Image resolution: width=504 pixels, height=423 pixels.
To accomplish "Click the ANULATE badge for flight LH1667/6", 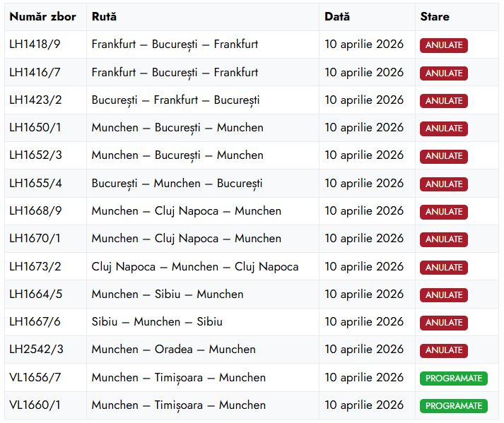I will click(x=444, y=323).
